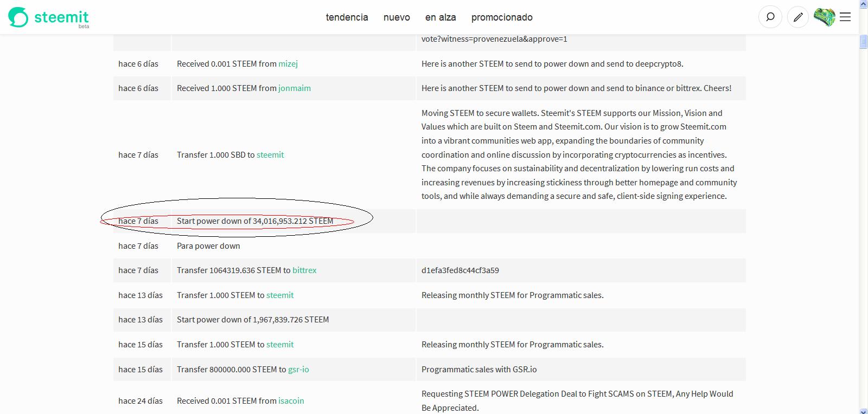The image size is (868, 414).
Task: Click 'Received 0.001 STEEM from' text beside mizej
Action: 226,64
